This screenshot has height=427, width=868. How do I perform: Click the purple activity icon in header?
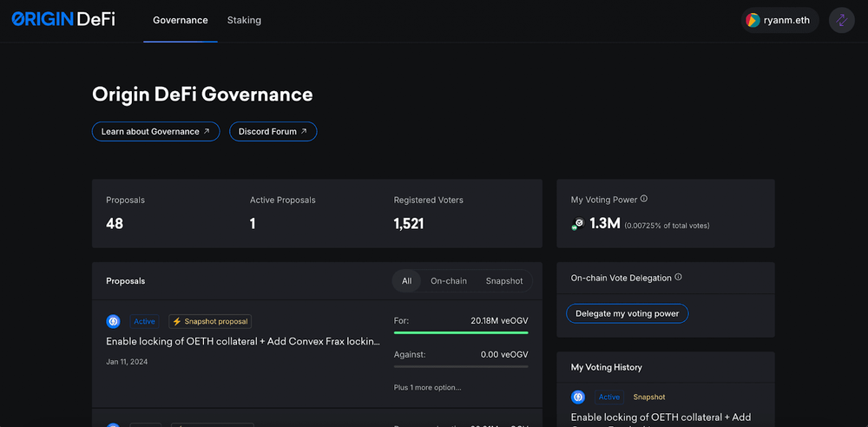coord(841,20)
